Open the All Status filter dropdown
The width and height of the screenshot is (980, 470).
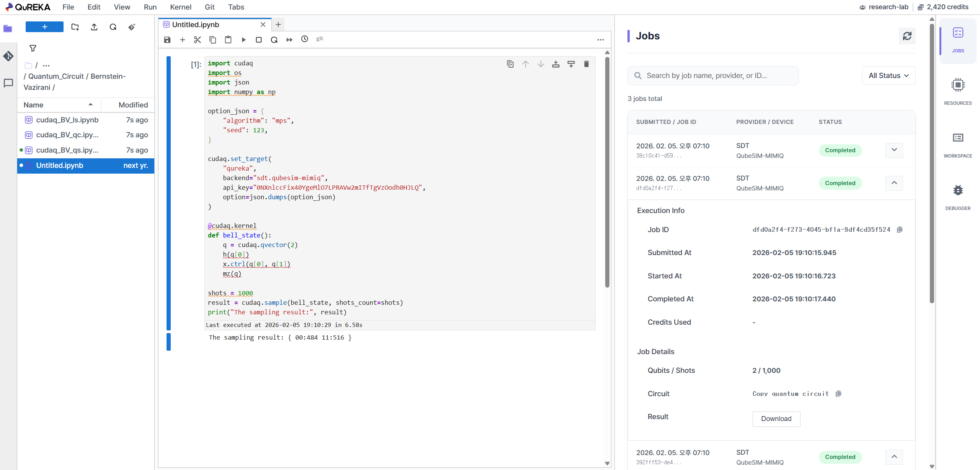(x=888, y=76)
